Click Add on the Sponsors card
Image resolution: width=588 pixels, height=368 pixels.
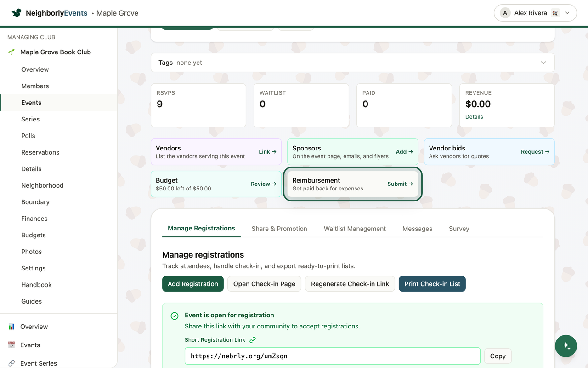click(x=404, y=152)
